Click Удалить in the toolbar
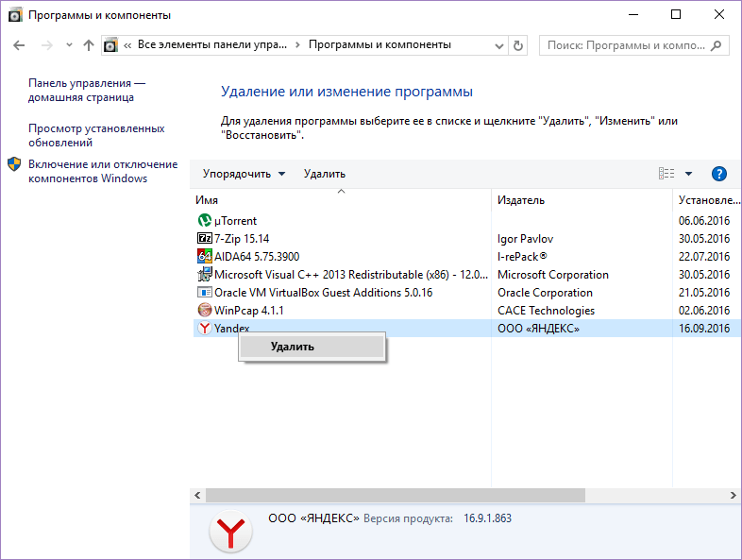The width and height of the screenshot is (742, 560). click(x=325, y=174)
